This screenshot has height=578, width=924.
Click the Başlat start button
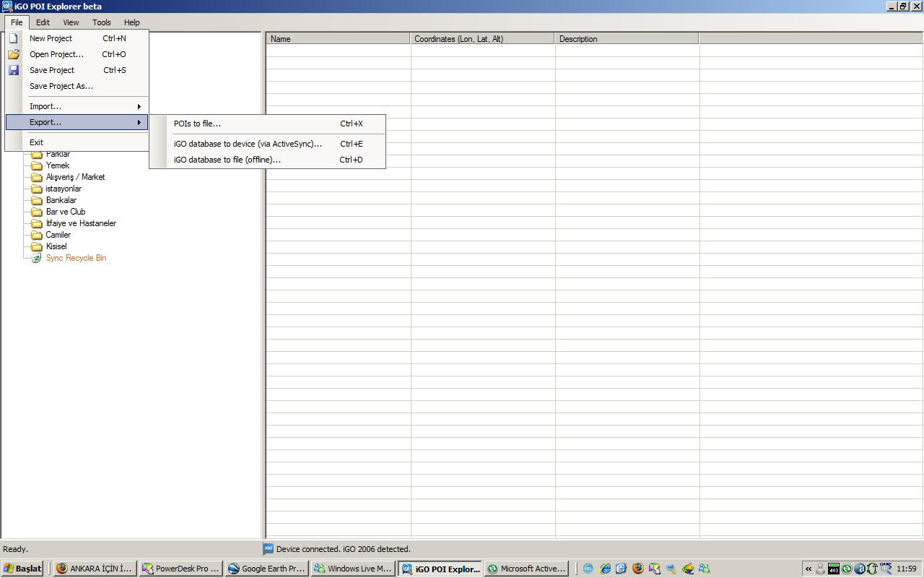pos(22,569)
